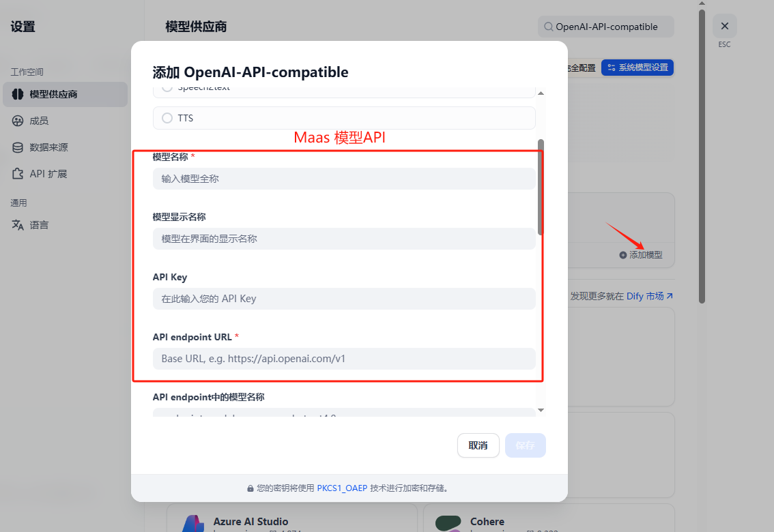
Task: Click the 模型供应商 brain icon
Action: point(18,94)
